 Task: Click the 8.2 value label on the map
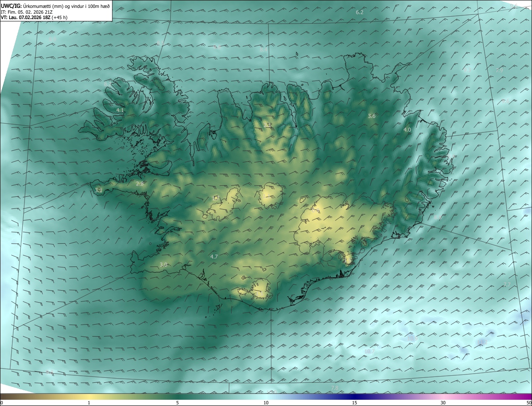(107, 84)
